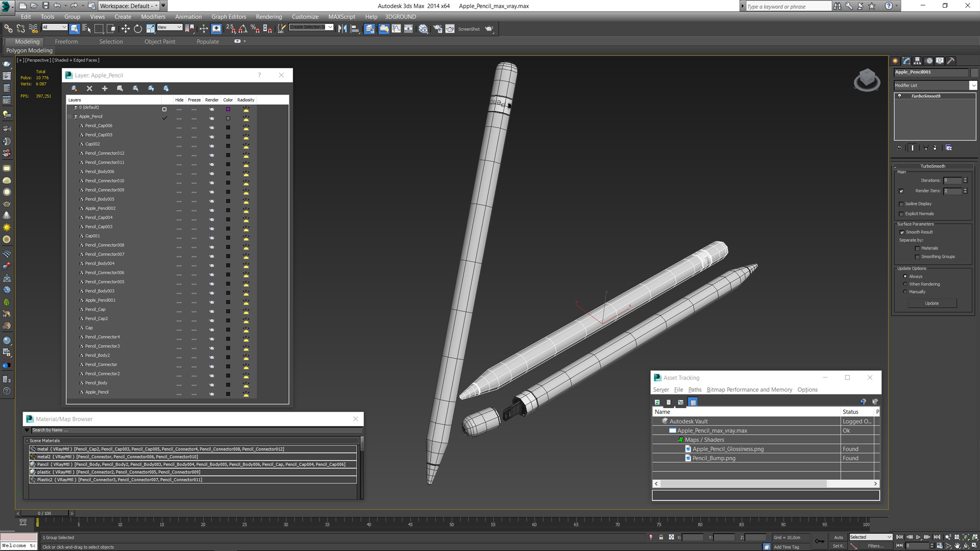
Task: Open the Curve Editor from the toolbar
Action: point(396,29)
